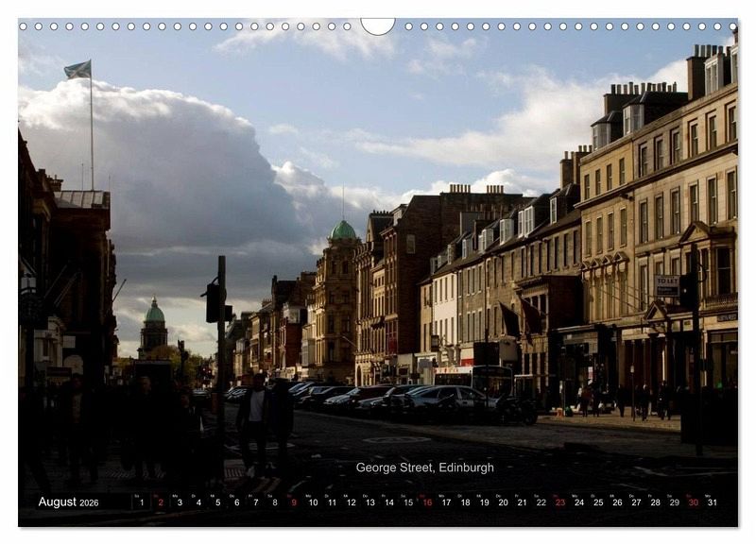Click the red Sunday date 16

coord(427,502)
